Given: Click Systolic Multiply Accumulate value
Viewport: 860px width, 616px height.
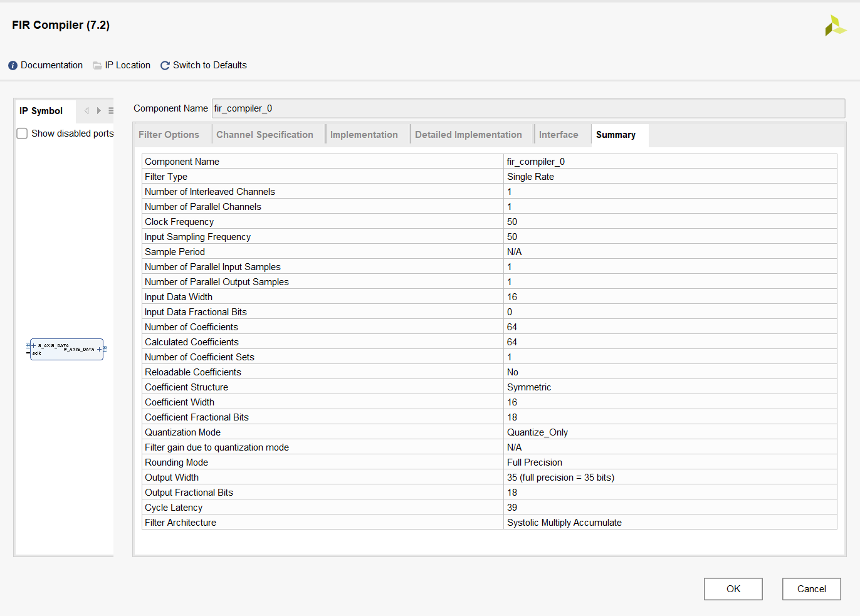Looking at the screenshot, I should (x=564, y=523).
